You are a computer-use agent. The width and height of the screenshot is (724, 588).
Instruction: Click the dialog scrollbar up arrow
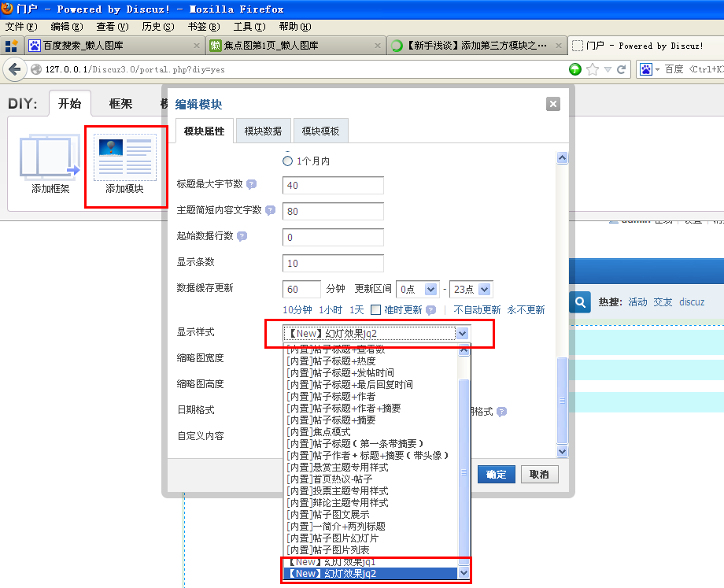562,158
